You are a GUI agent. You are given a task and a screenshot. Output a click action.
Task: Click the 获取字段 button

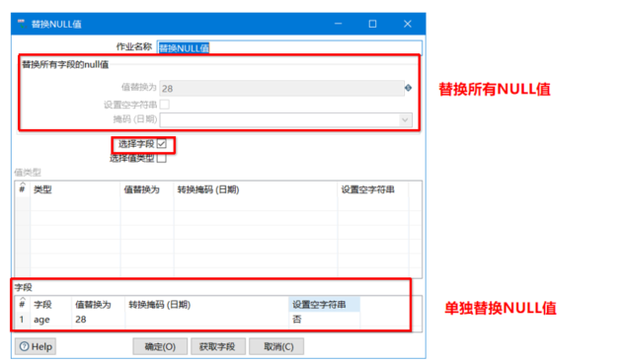(217, 346)
